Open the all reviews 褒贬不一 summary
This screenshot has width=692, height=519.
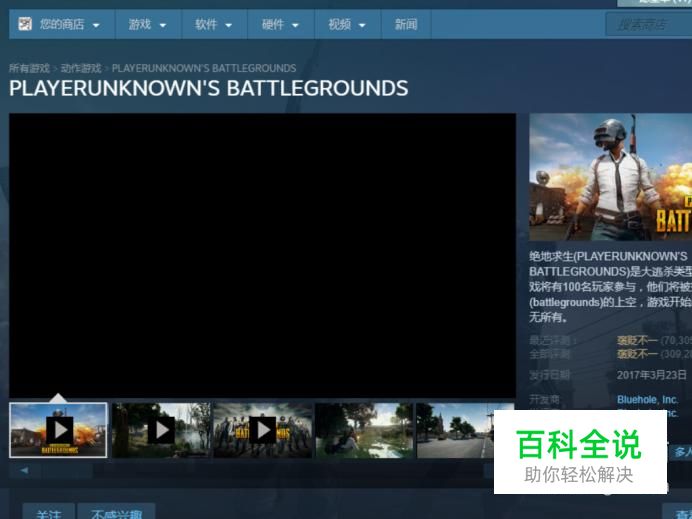point(637,354)
